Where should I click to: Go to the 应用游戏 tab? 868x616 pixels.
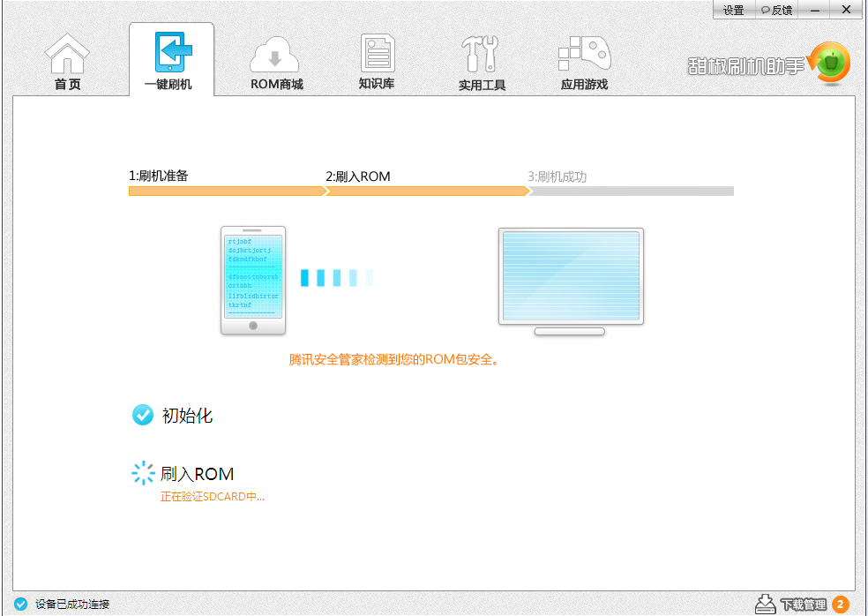pos(585,64)
